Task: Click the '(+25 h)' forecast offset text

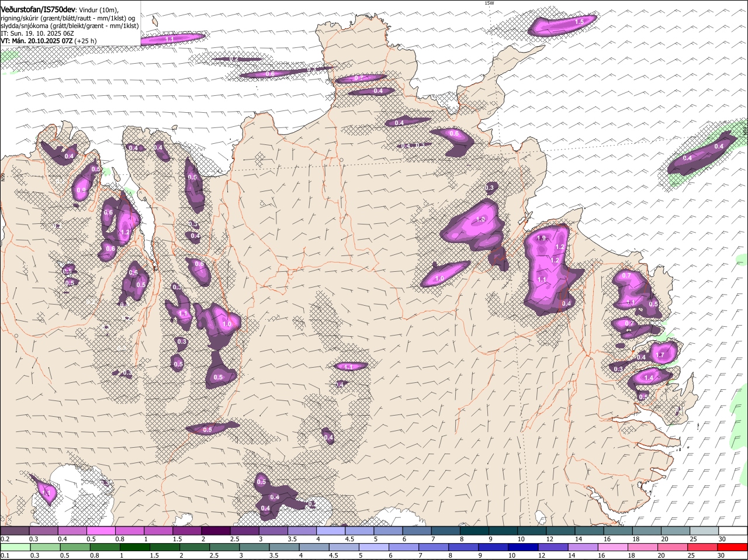Action: (x=86, y=41)
